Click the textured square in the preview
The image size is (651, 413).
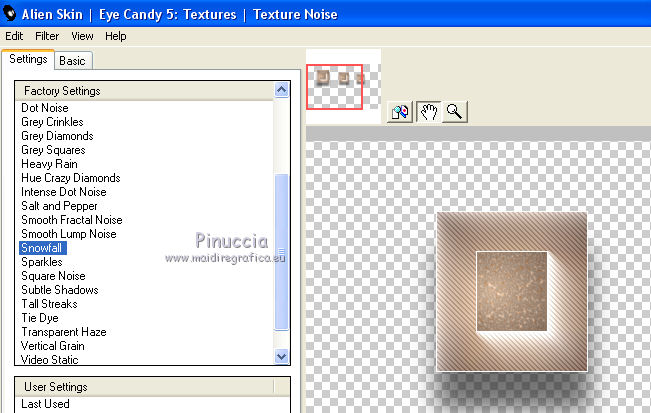(x=512, y=292)
